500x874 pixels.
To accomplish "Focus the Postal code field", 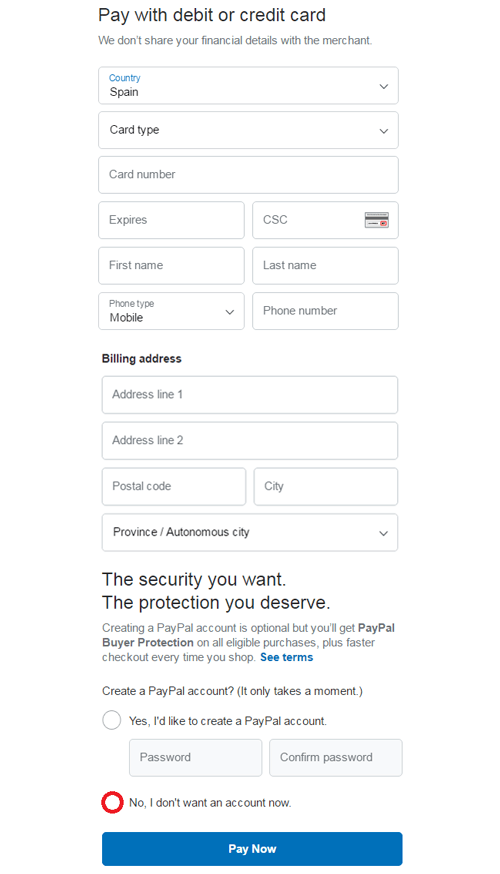I will point(174,487).
